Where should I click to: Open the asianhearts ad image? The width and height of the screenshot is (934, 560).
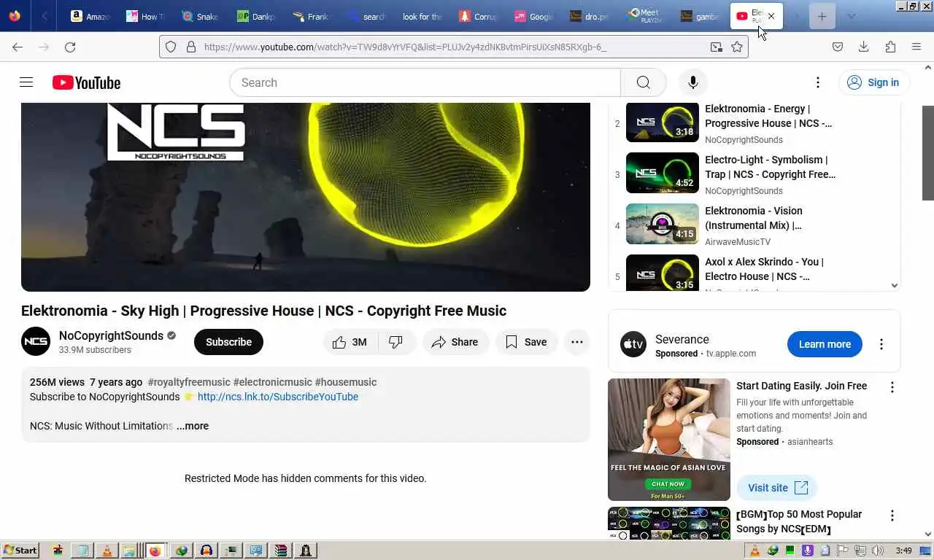(669, 440)
